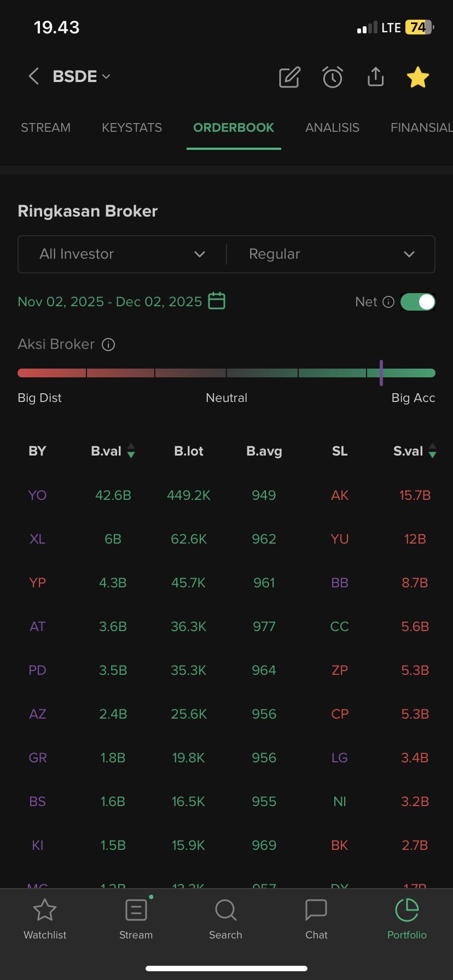453x980 pixels.
Task: Set a price alert clock icon
Action: (333, 77)
